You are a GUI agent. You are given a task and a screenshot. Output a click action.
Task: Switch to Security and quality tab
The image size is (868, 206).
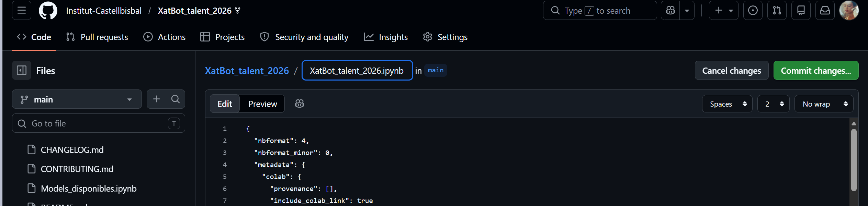pos(304,37)
